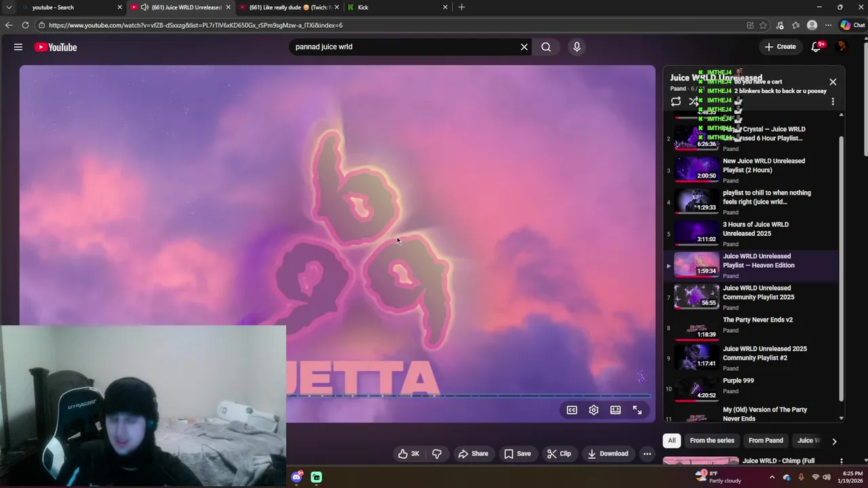Image resolution: width=868 pixels, height=488 pixels.
Task: Click video progress bar in player
Action: (x=468, y=396)
